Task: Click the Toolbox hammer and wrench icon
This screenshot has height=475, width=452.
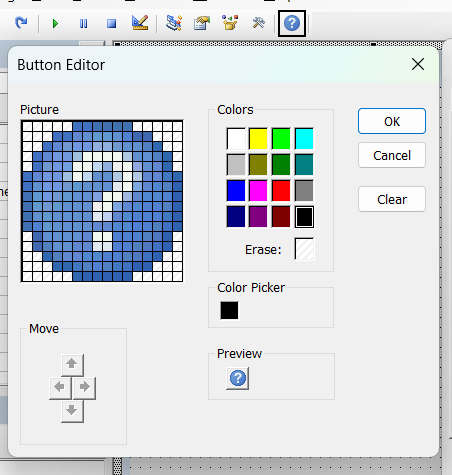Action: pyautogui.click(x=258, y=23)
